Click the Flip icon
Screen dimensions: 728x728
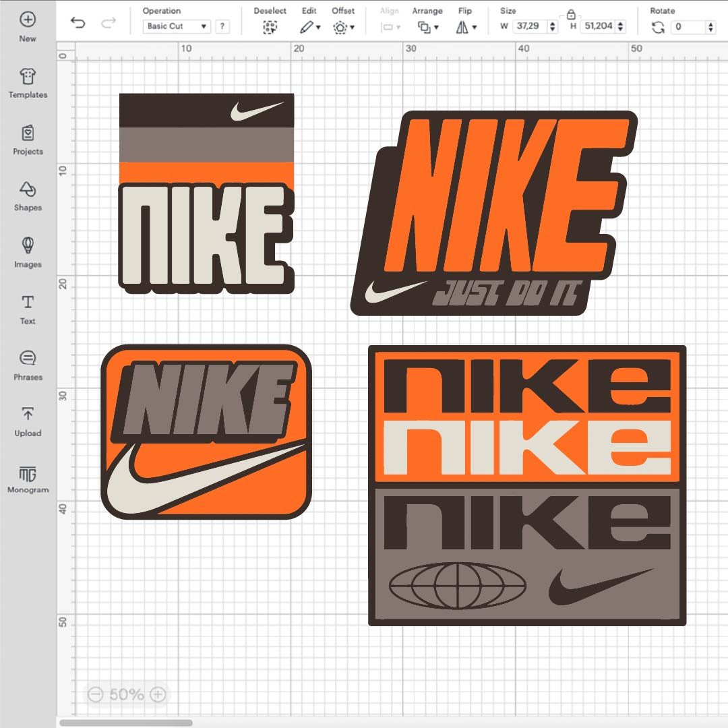pos(462,28)
